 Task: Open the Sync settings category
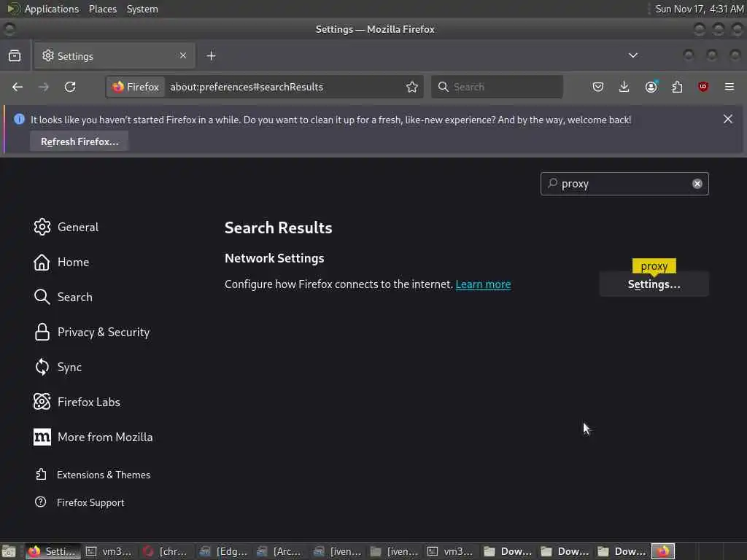[x=58, y=367]
